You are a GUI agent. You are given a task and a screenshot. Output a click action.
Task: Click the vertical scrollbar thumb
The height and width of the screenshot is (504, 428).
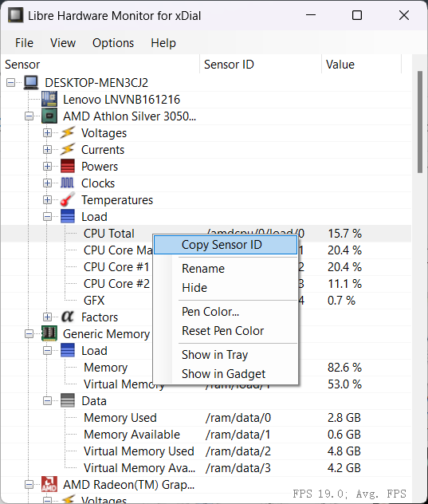point(420,122)
